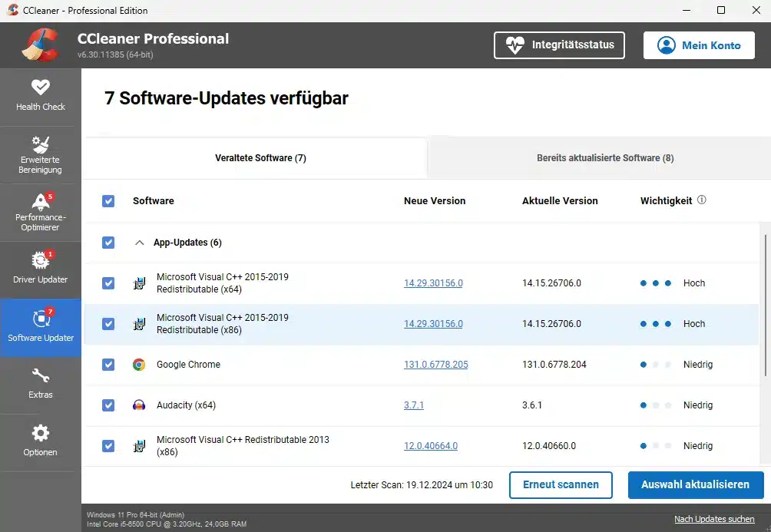Click the CCleaner title bar app icon
The height and width of the screenshot is (532, 771).
click(x=13, y=10)
